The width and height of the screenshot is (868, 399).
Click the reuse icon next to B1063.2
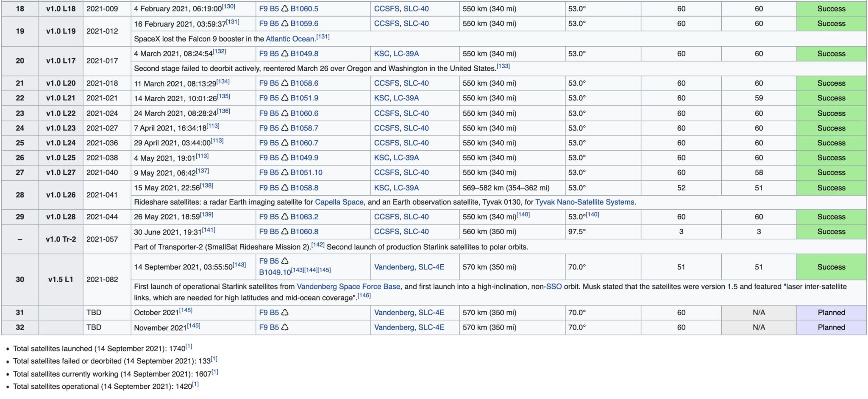(x=284, y=217)
